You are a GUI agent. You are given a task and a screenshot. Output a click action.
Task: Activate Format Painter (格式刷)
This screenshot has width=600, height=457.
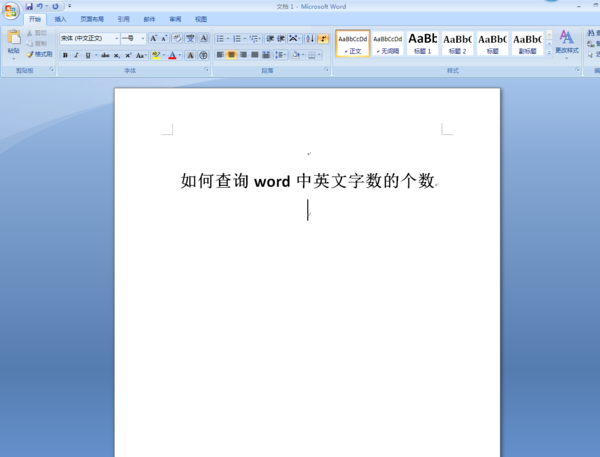coord(39,54)
